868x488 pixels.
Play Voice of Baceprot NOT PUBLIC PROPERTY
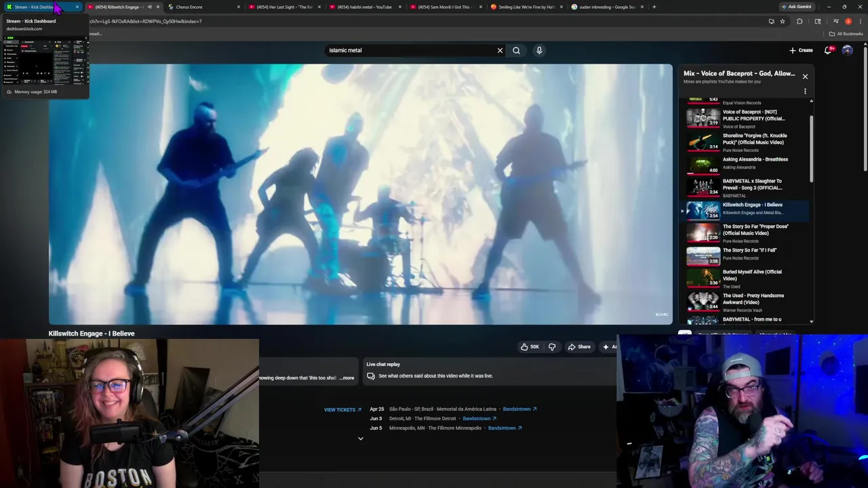pos(746,119)
